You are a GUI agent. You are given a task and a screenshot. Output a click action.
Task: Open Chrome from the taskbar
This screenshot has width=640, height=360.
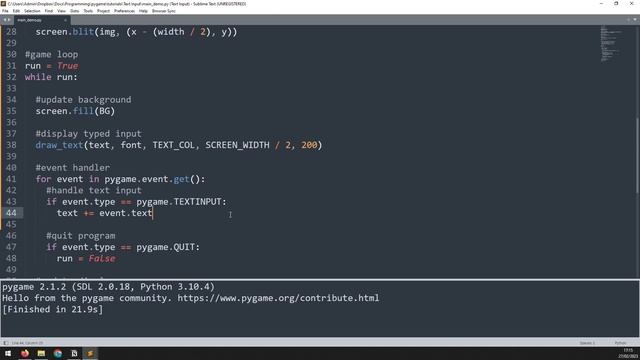tap(58, 353)
